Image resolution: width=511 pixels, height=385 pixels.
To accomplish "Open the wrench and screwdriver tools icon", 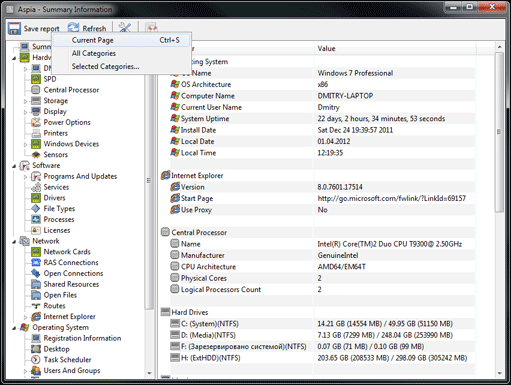I will coord(125,28).
